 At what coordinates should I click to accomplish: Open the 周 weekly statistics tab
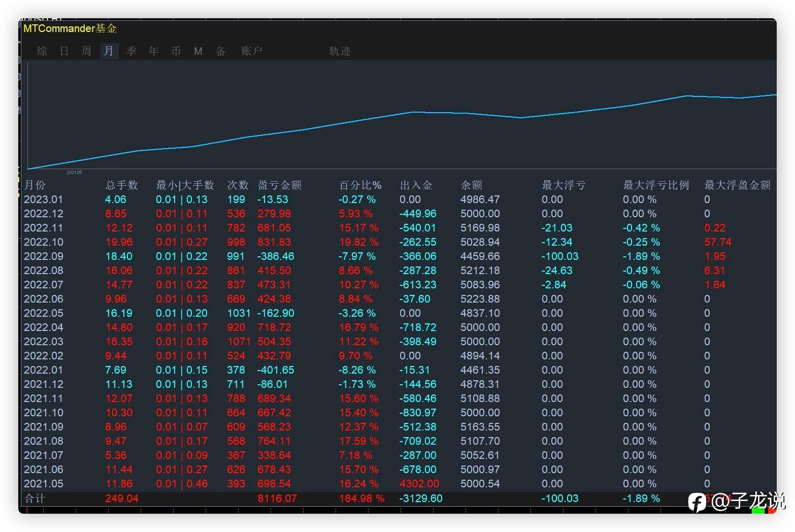[x=86, y=51]
